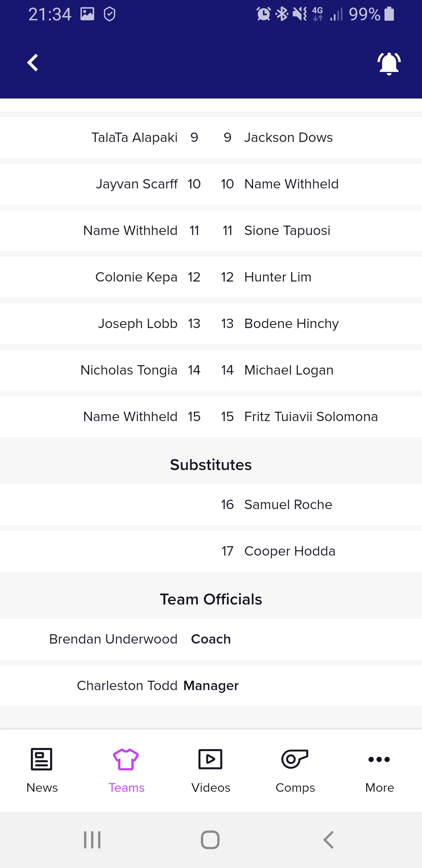Select the Teams shirt icon
Image resolution: width=422 pixels, height=868 pixels.
coord(126,759)
